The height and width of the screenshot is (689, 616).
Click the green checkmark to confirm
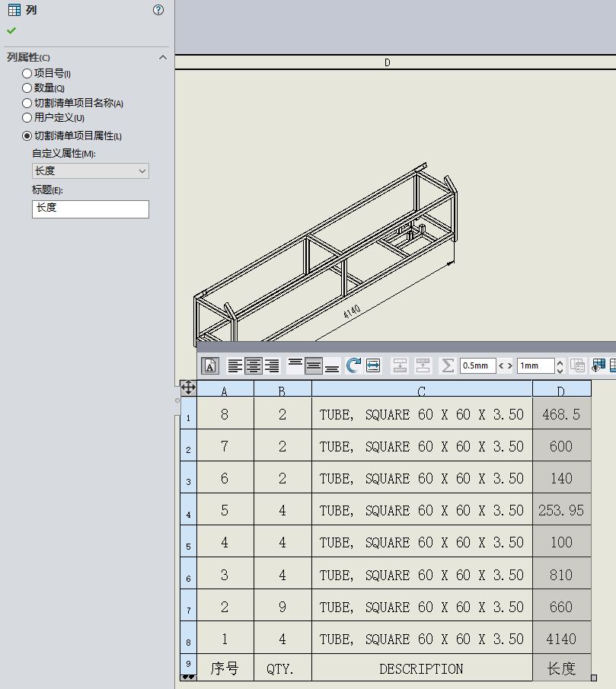point(12,30)
